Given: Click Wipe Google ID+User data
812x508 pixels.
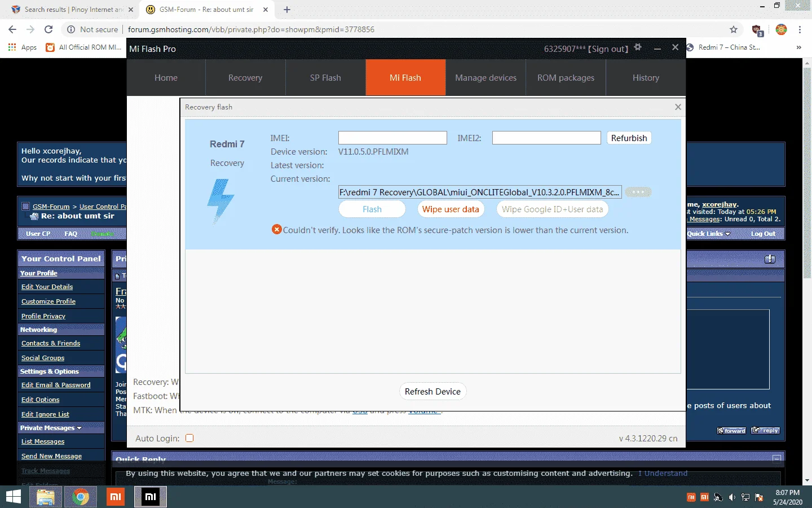Looking at the screenshot, I should (x=552, y=209).
